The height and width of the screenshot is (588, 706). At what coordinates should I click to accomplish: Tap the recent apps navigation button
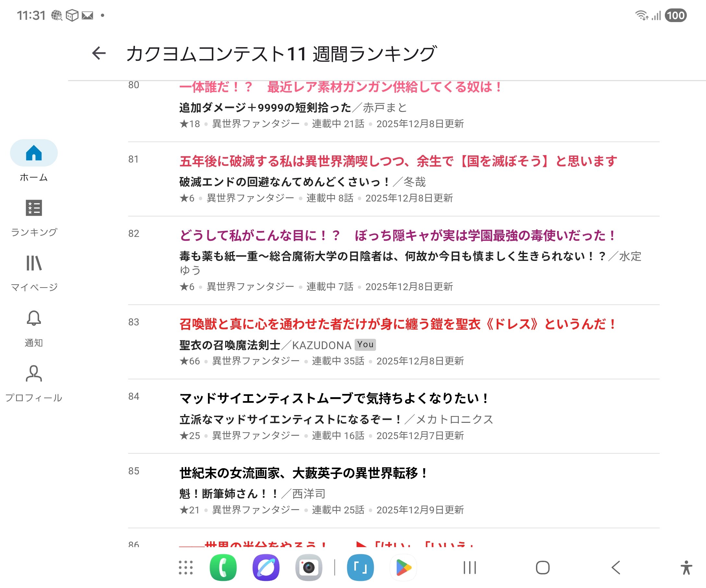(469, 568)
